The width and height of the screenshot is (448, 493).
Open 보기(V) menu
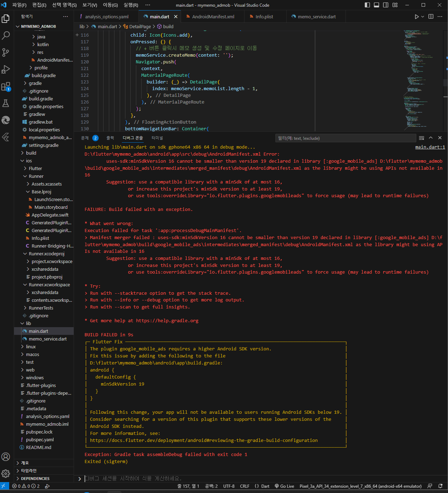point(90,5)
